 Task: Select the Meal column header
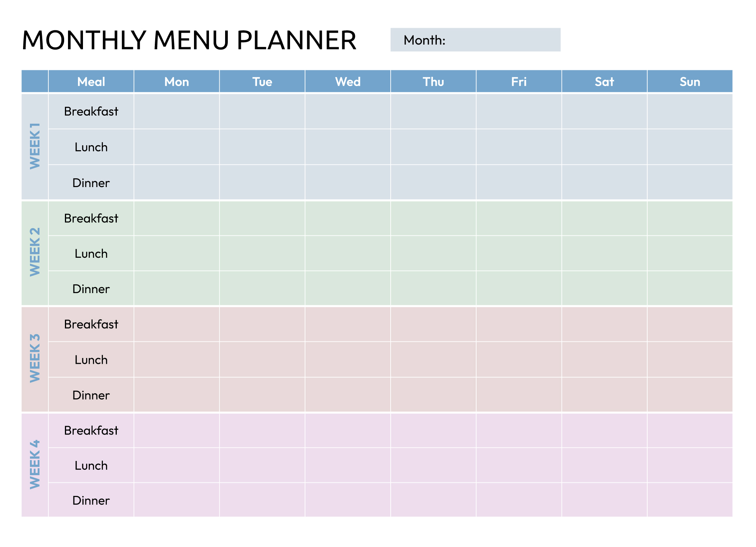tap(91, 81)
